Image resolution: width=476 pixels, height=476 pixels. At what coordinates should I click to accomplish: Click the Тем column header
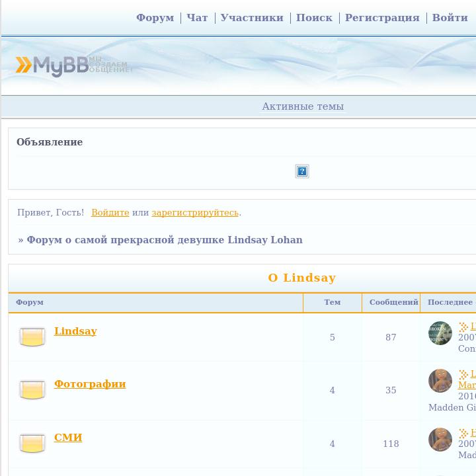pyautogui.click(x=333, y=302)
